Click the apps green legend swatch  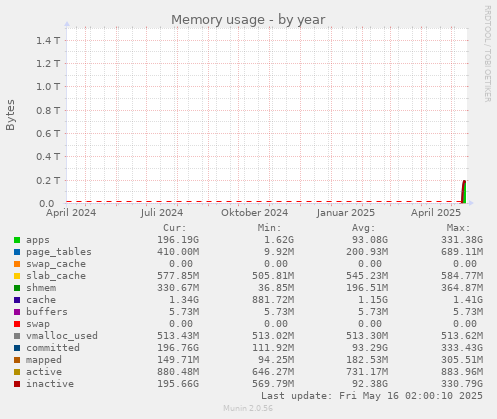pyautogui.click(x=17, y=240)
